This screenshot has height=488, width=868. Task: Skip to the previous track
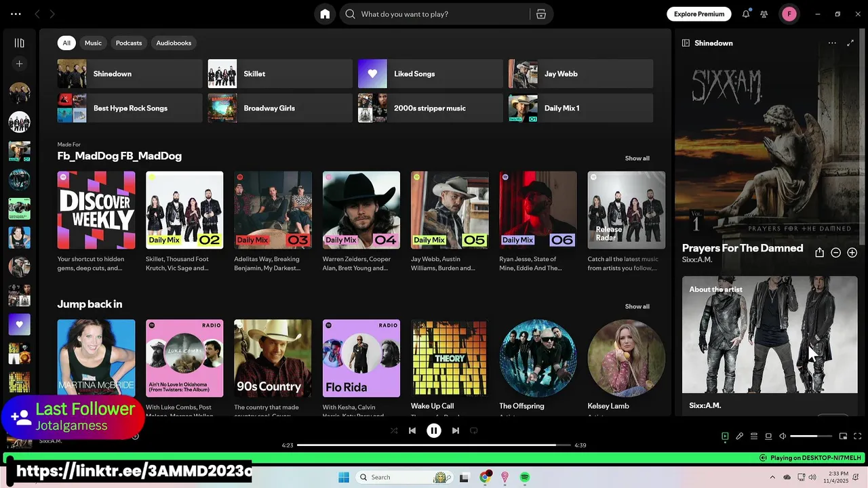(412, 430)
